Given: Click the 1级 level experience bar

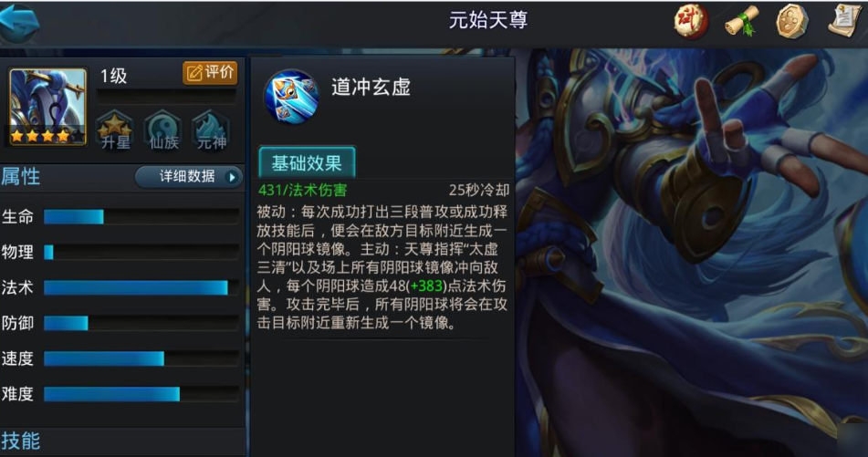Looking at the screenshot, I should (x=167, y=97).
